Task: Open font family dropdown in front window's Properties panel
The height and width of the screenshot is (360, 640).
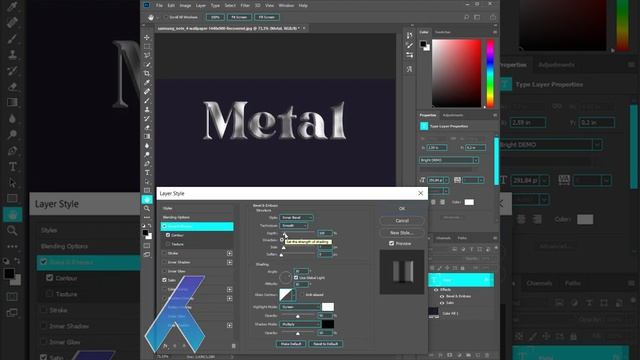Action: 476,160
